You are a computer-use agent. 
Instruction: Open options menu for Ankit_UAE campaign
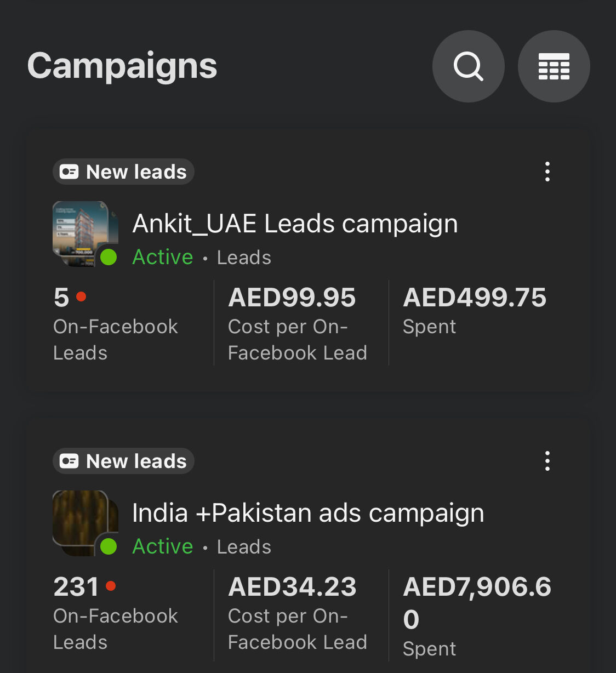(x=547, y=172)
